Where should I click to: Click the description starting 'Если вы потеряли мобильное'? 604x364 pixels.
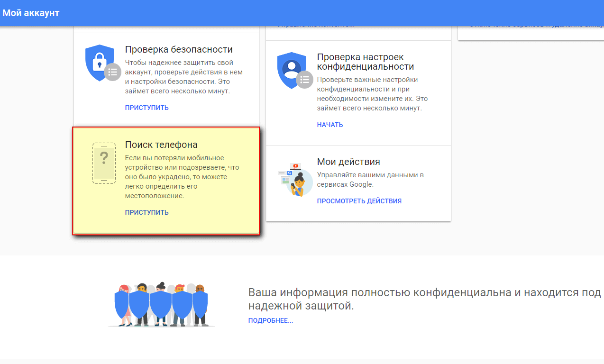(183, 177)
